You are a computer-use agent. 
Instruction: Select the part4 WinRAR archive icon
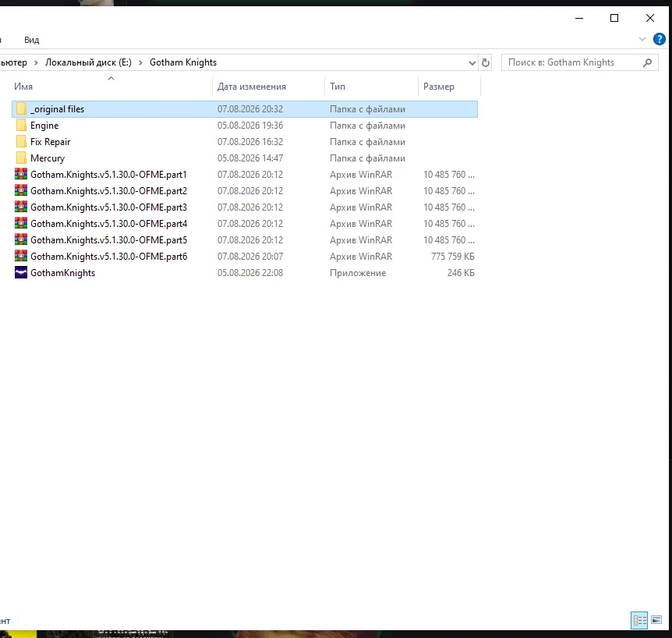21,223
